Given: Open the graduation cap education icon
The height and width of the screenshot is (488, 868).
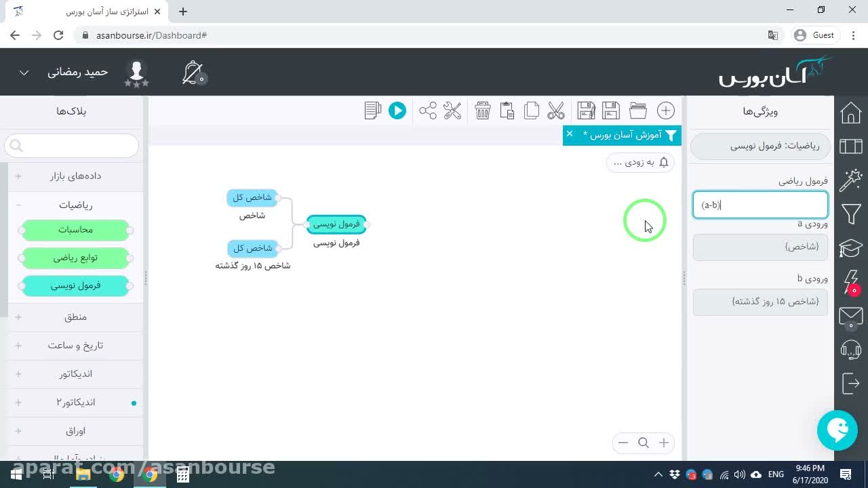Looking at the screenshot, I should [x=851, y=248].
